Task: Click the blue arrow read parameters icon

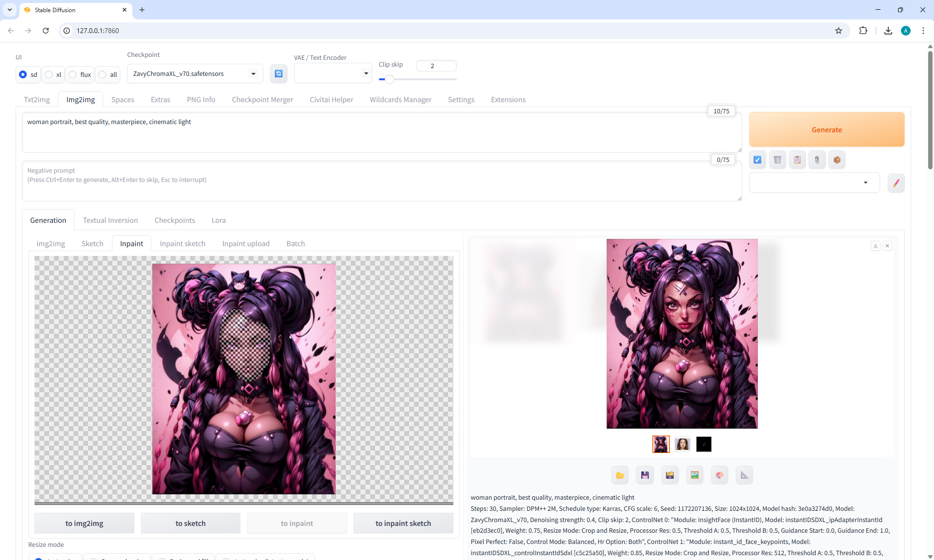Action: pyautogui.click(x=757, y=160)
